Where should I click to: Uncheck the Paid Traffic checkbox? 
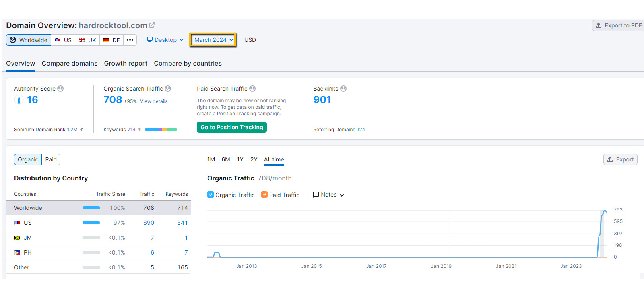click(264, 195)
